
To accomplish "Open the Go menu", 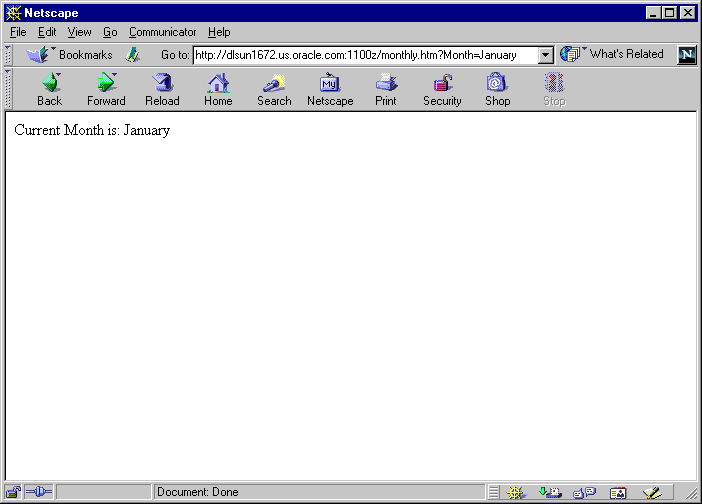I will [x=110, y=32].
